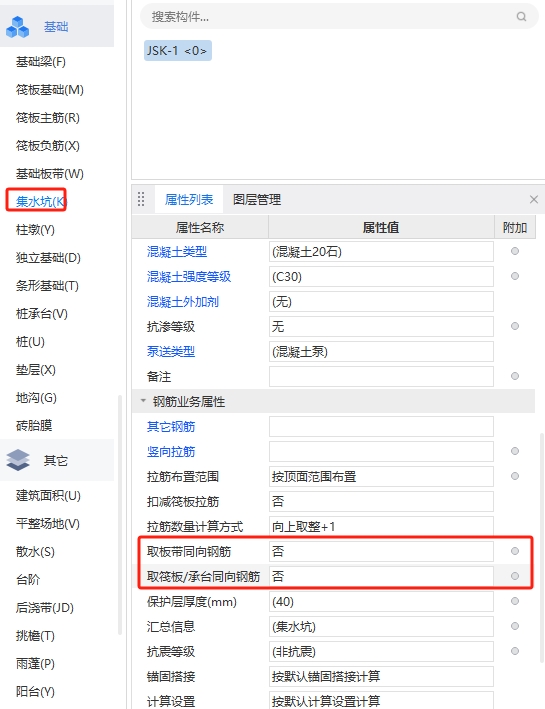
Task: Click the panel drag handle dots icon
Action: 141,199
